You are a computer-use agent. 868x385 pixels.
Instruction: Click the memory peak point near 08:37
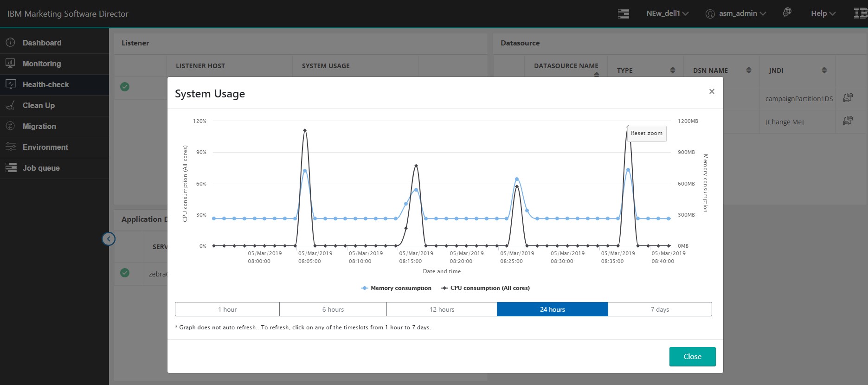coord(628,170)
